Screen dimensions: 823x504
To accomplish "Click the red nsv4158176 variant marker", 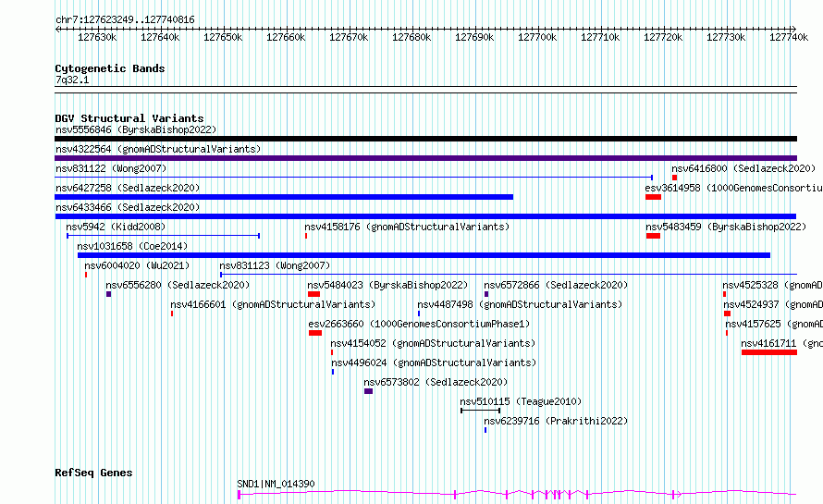I will 306,236.
